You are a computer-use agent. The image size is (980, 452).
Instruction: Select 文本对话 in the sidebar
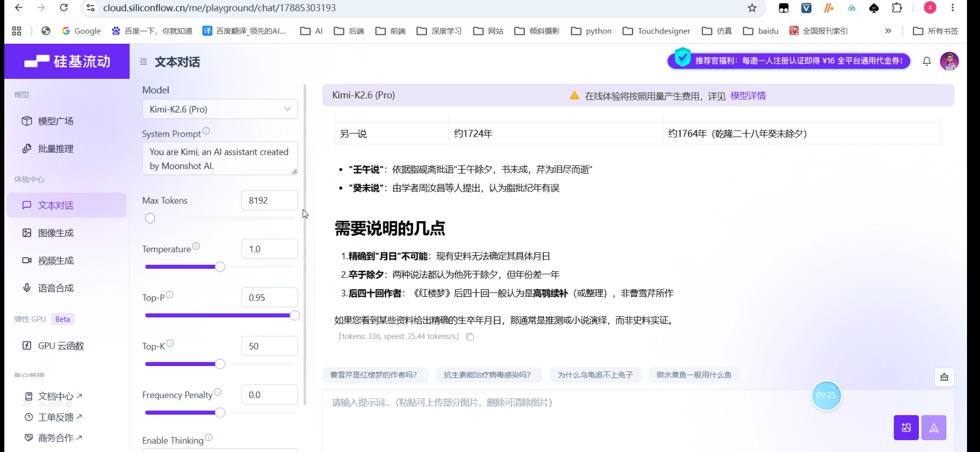[x=67, y=205]
